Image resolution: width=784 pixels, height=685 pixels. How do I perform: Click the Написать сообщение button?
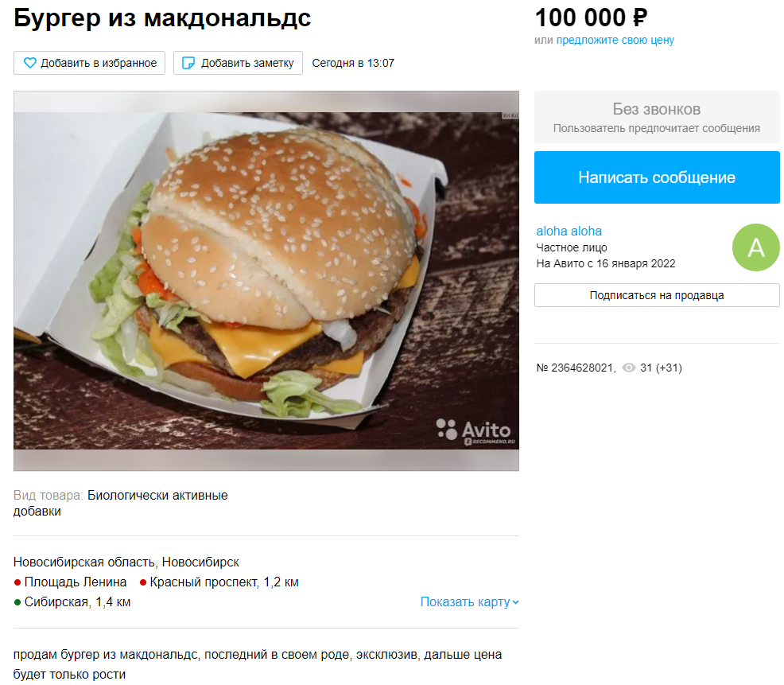tap(657, 177)
